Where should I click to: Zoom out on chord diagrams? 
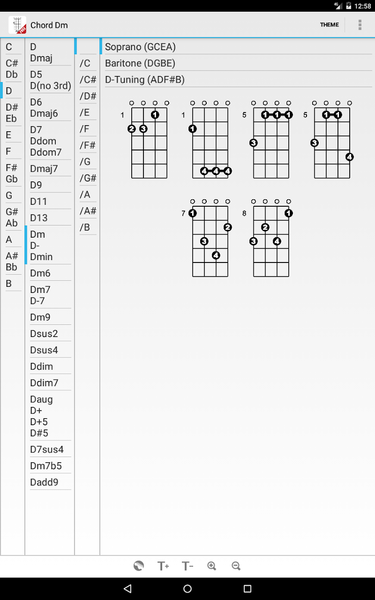click(236, 566)
